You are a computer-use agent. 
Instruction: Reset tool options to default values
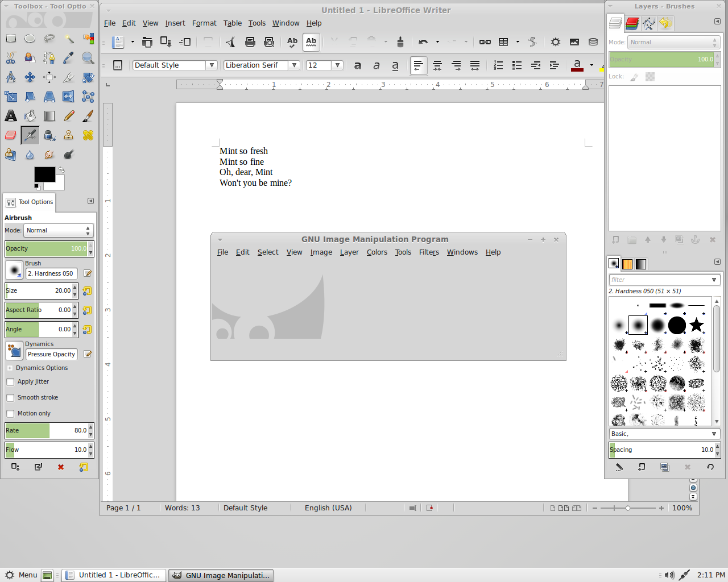(84, 467)
